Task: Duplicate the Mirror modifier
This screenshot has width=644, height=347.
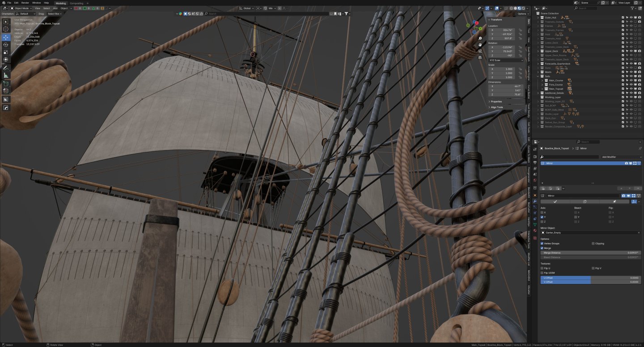Action: click(x=584, y=201)
